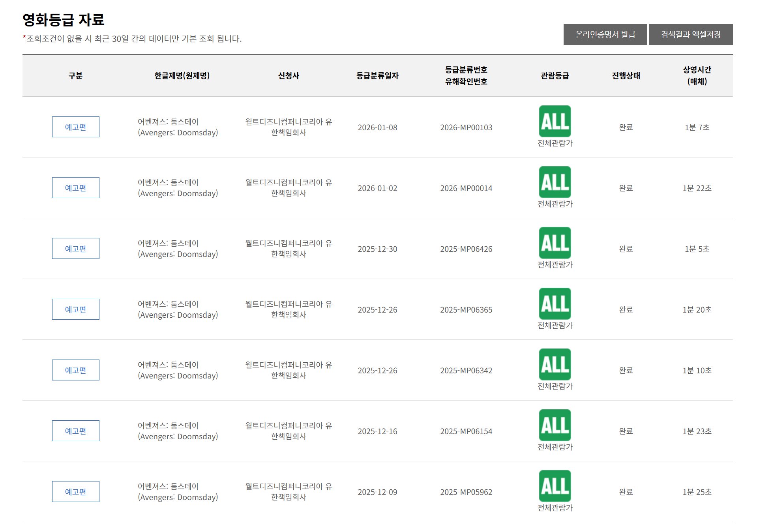Open Avengers: Doomsday title with 1분 7초 runtime

pos(178,127)
